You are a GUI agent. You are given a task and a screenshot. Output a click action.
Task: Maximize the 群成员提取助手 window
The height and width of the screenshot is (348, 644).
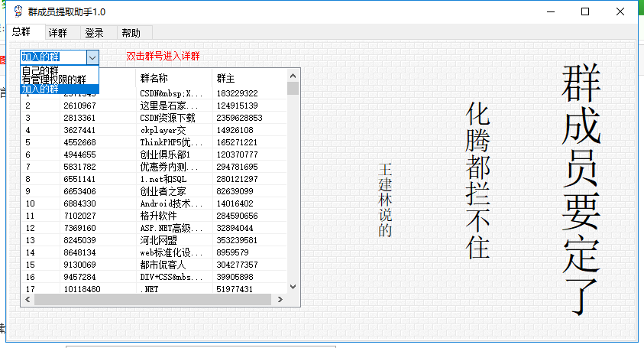[585, 11]
